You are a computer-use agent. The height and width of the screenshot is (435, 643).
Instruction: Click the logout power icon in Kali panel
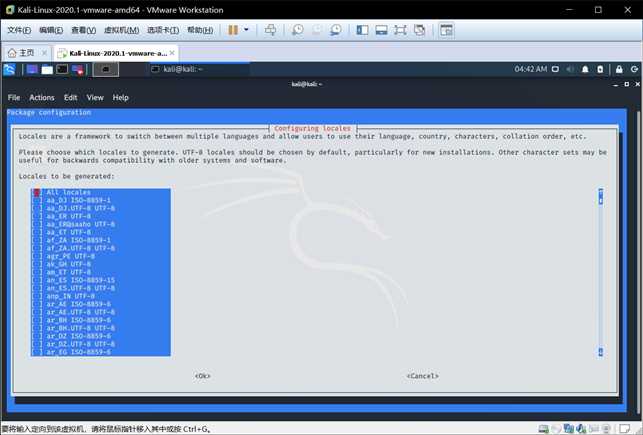pyautogui.click(x=634, y=69)
